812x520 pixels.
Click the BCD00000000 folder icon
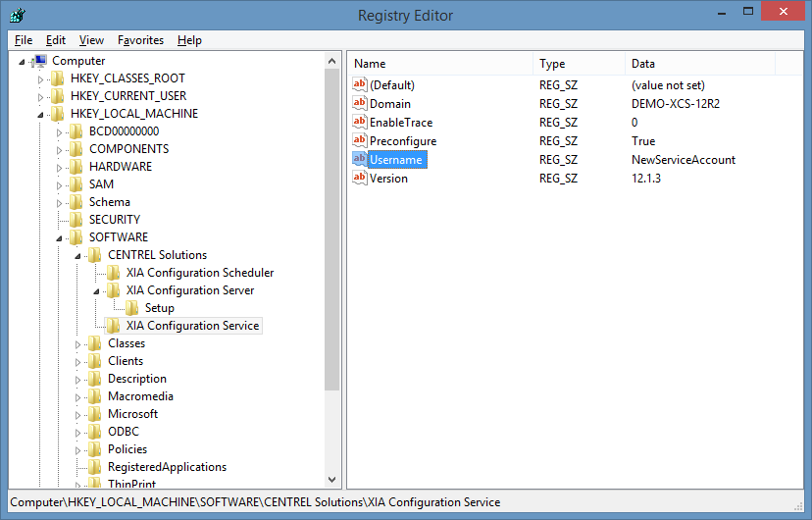pos(76,131)
